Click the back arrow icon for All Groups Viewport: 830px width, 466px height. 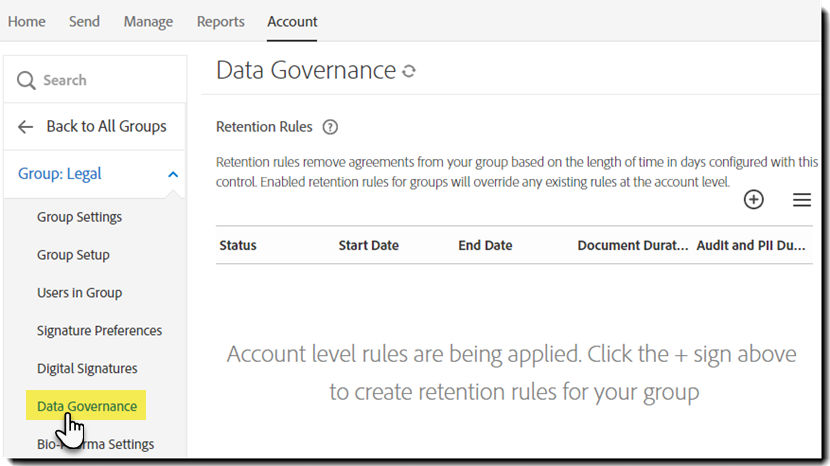click(25, 127)
